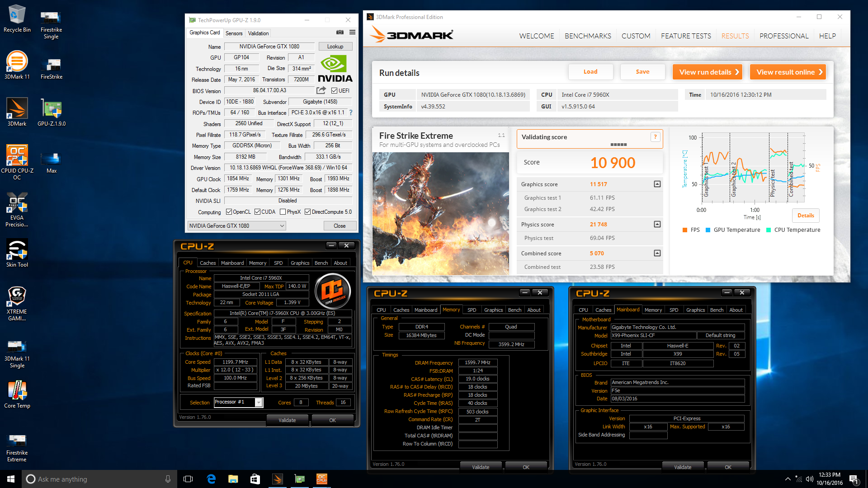This screenshot has width=868, height=488.
Task: Open BENCHMARKS tab in 3DMark
Action: coord(588,36)
